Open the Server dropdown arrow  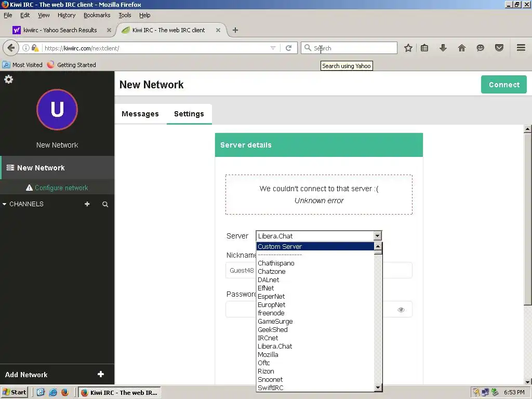377,236
